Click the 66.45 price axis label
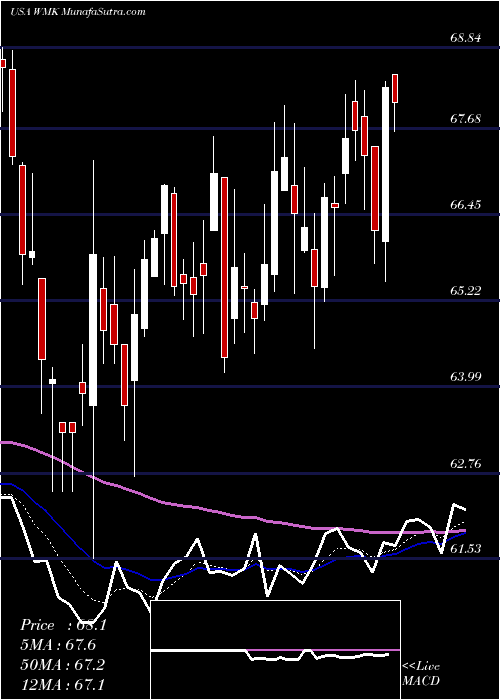500x700 pixels. point(465,205)
